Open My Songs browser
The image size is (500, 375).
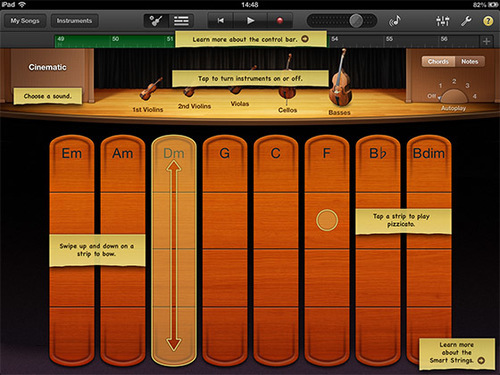click(25, 21)
